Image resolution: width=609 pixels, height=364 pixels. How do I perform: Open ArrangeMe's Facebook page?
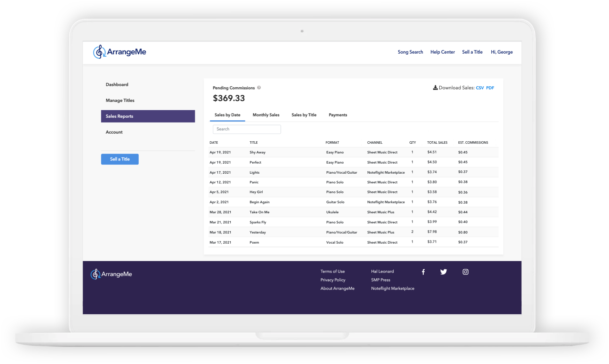point(423,272)
